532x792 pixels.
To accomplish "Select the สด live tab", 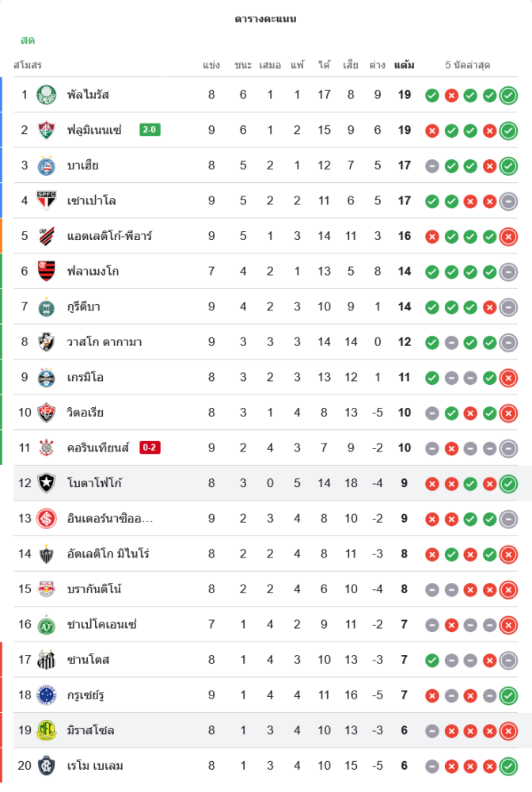I will point(28,40).
